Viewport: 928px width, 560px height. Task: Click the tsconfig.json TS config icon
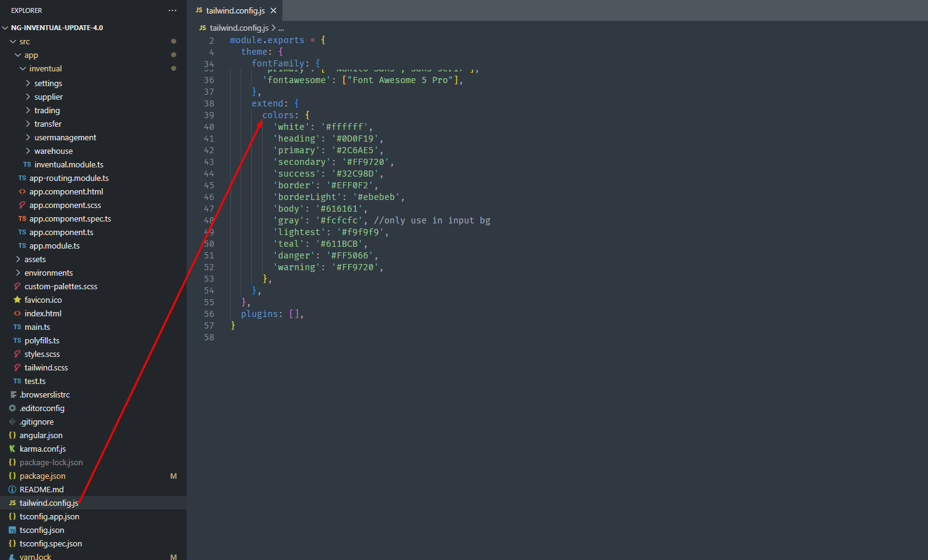(12, 530)
